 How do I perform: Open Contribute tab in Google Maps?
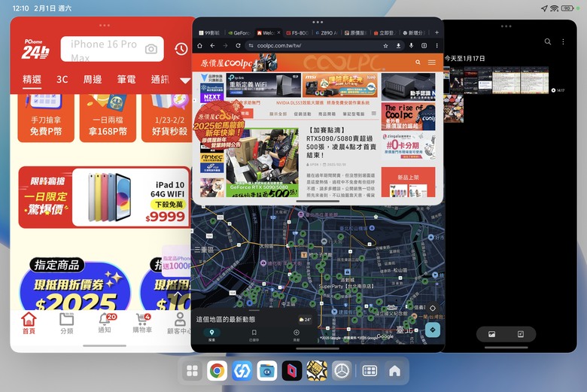[x=296, y=335]
